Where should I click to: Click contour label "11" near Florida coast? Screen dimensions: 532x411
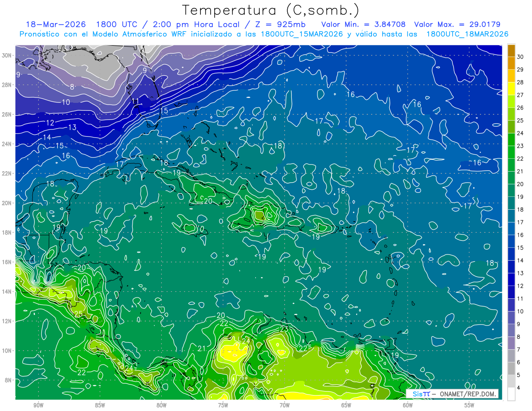click(136, 101)
